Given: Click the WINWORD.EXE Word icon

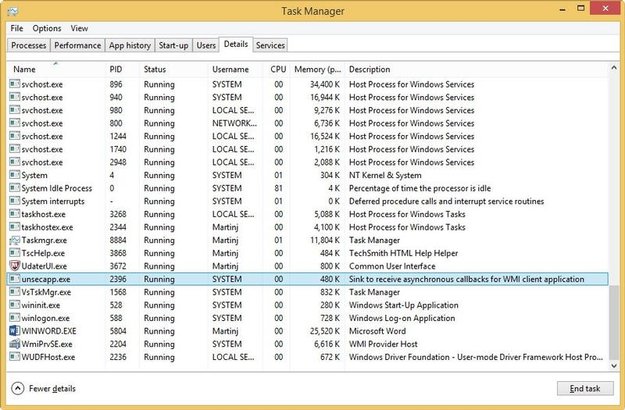Looking at the screenshot, I should [15, 331].
